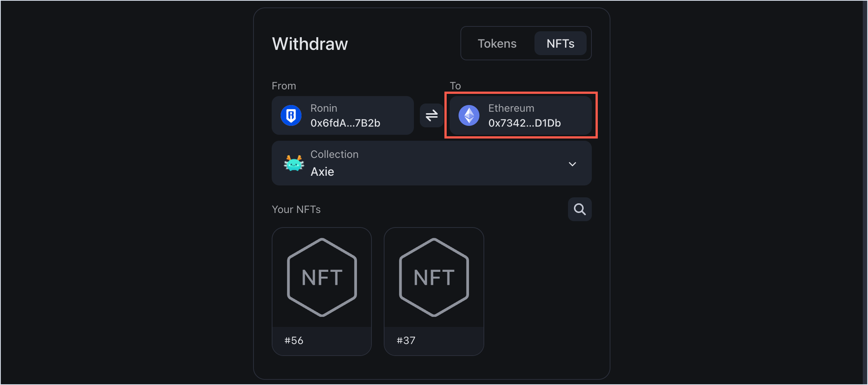Click the hexagon NFT placeholder on card #56
This screenshot has width=868, height=385.
pos(322,276)
